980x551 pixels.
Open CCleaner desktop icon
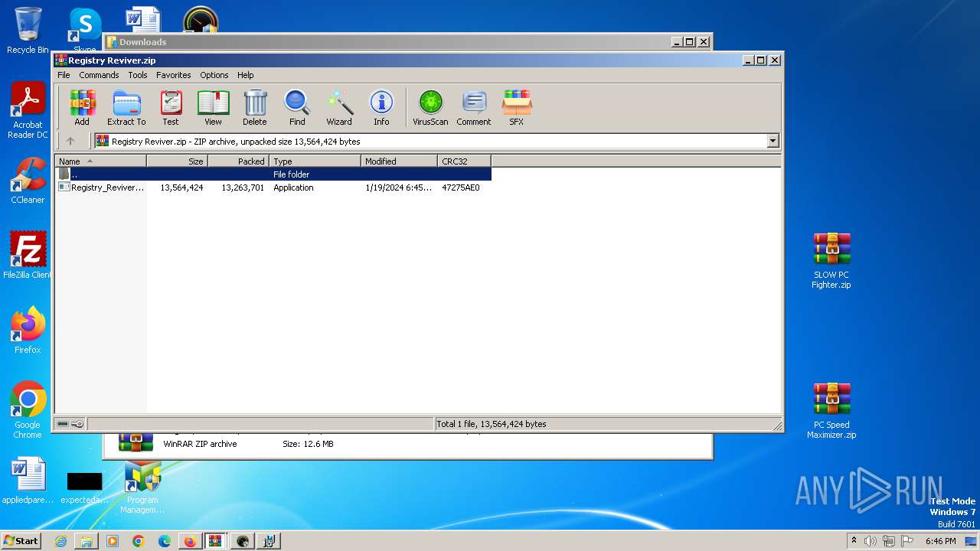coord(28,181)
